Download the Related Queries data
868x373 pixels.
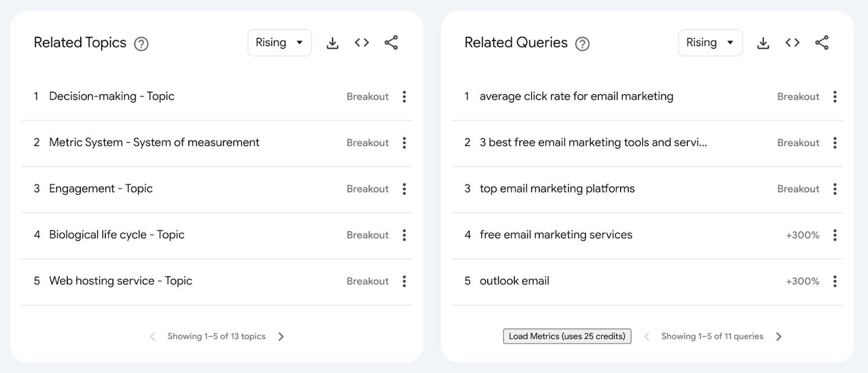click(763, 43)
